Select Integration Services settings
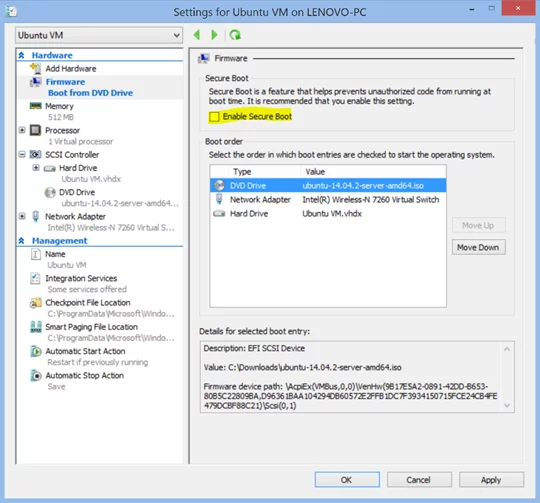540x503 pixels. (81, 278)
